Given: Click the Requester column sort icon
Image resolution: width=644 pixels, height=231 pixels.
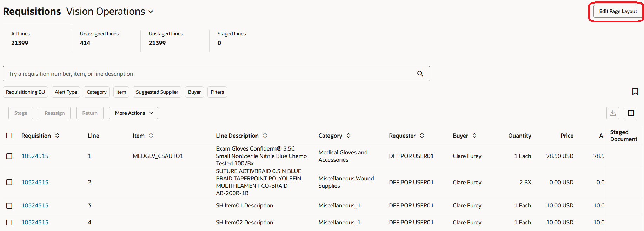Looking at the screenshot, I should coord(422,136).
